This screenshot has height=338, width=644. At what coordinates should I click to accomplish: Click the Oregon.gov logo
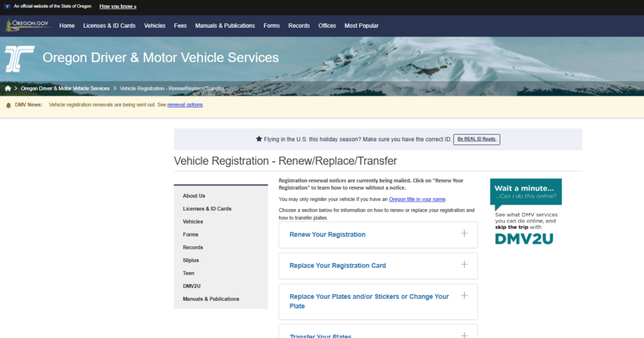click(x=28, y=26)
